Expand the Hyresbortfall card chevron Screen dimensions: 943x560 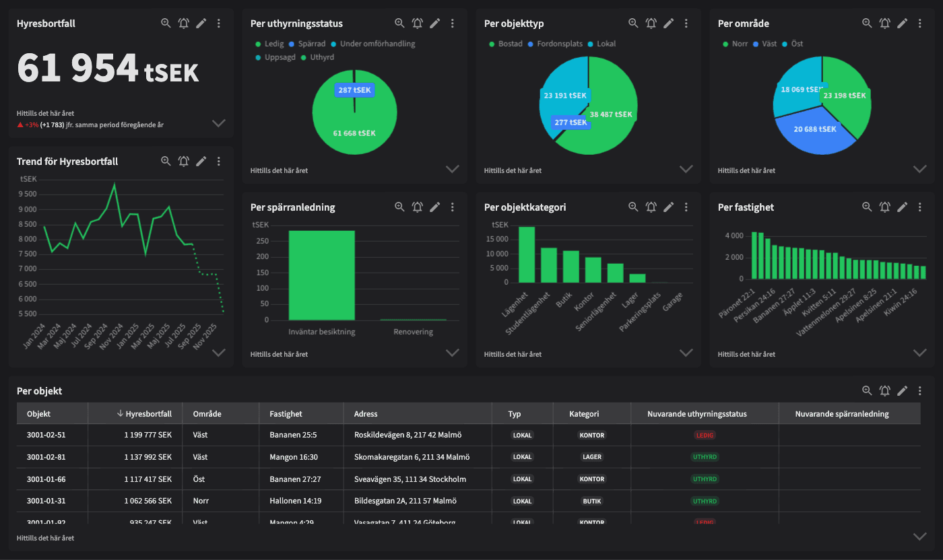click(x=218, y=123)
